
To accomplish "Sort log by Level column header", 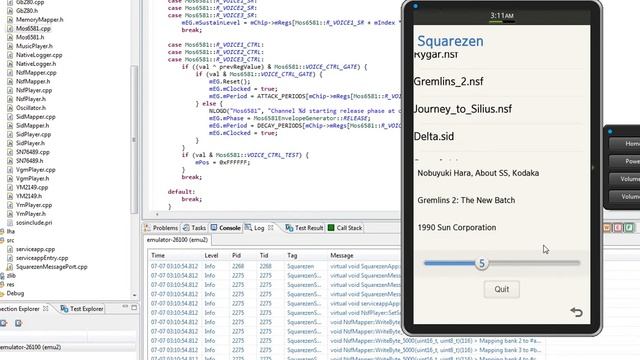I will [x=211, y=256].
